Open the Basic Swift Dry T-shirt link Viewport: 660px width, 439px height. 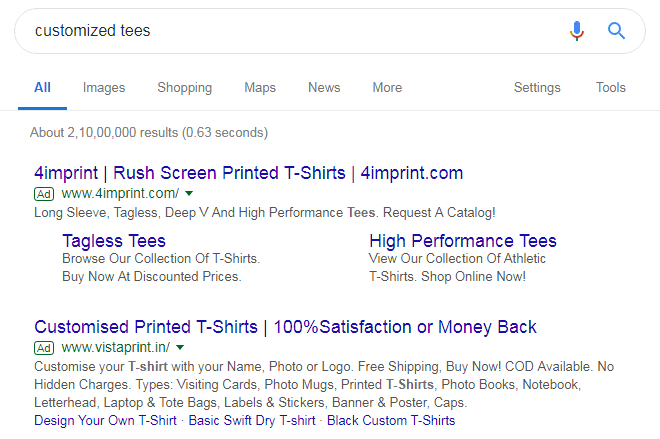[x=252, y=420]
